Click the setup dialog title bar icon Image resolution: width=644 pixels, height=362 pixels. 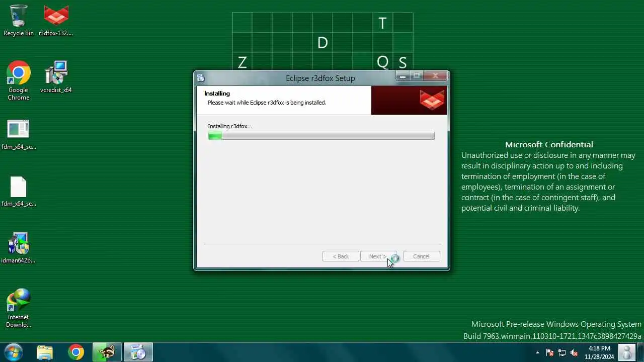tap(201, 78)
